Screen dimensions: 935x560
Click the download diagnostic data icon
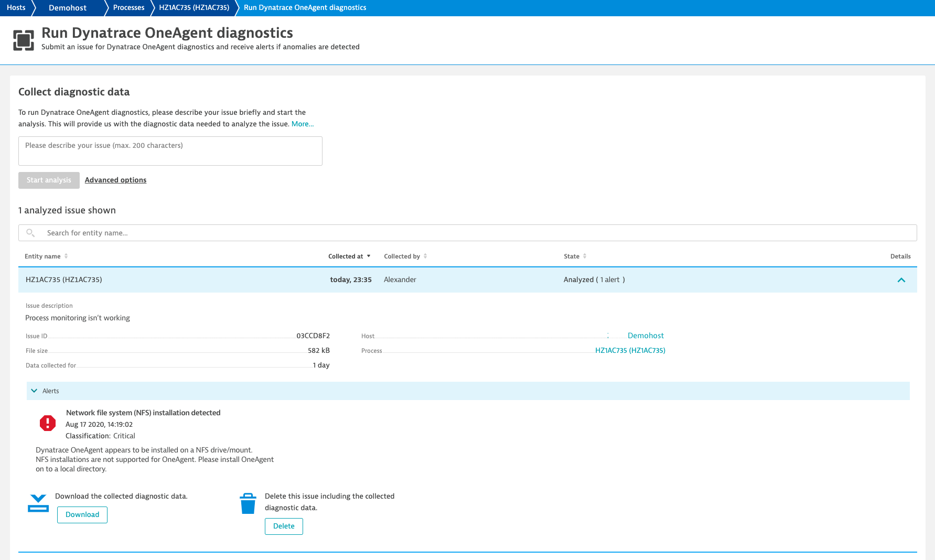[x=38, y=503]
